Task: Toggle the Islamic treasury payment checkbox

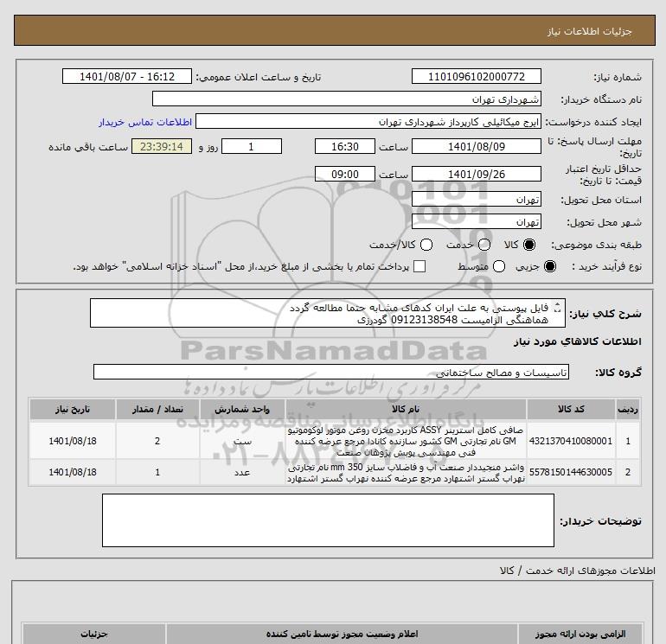Action: click(419, 266)
